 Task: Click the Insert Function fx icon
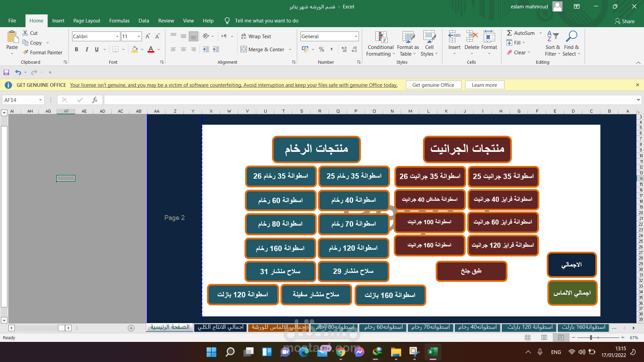(95, 100)
